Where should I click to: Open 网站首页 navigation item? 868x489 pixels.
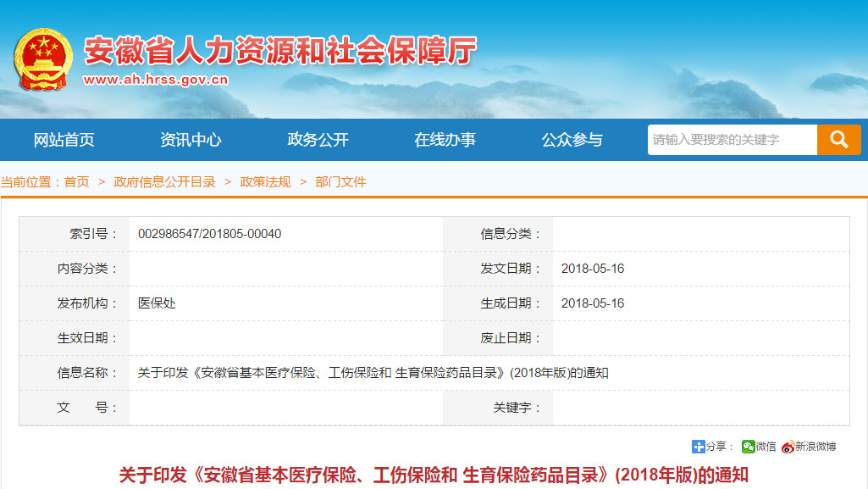click(64, 140)
